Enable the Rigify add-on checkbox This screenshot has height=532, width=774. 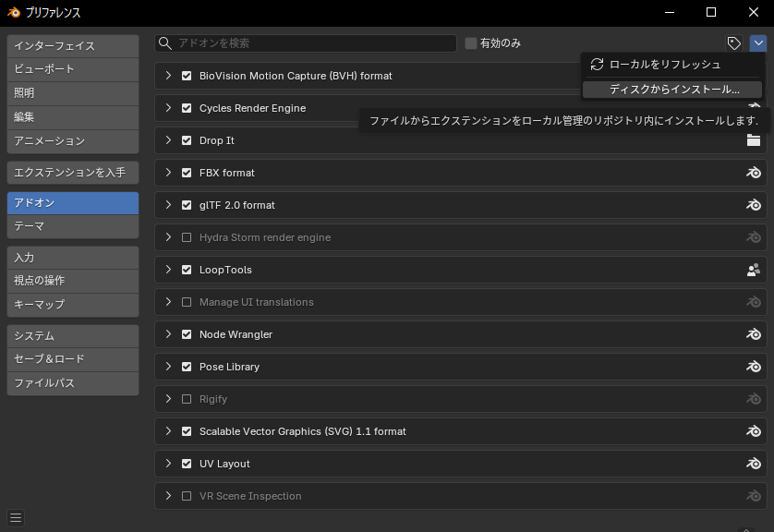coord(187,399)
